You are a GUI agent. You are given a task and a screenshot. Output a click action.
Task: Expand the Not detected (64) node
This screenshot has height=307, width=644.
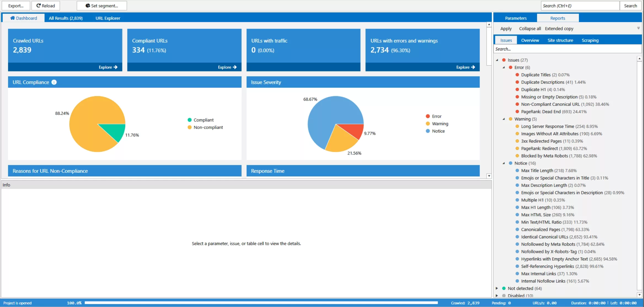(497, 288)
